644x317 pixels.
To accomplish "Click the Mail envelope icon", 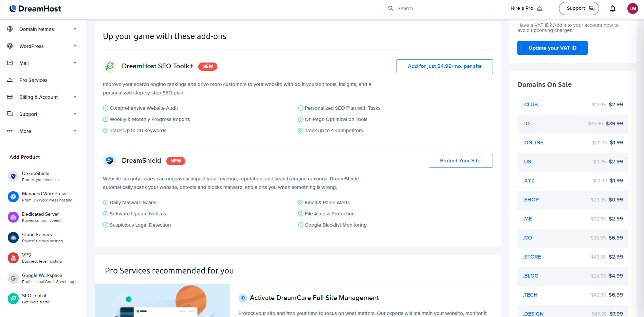I will 10,63.
